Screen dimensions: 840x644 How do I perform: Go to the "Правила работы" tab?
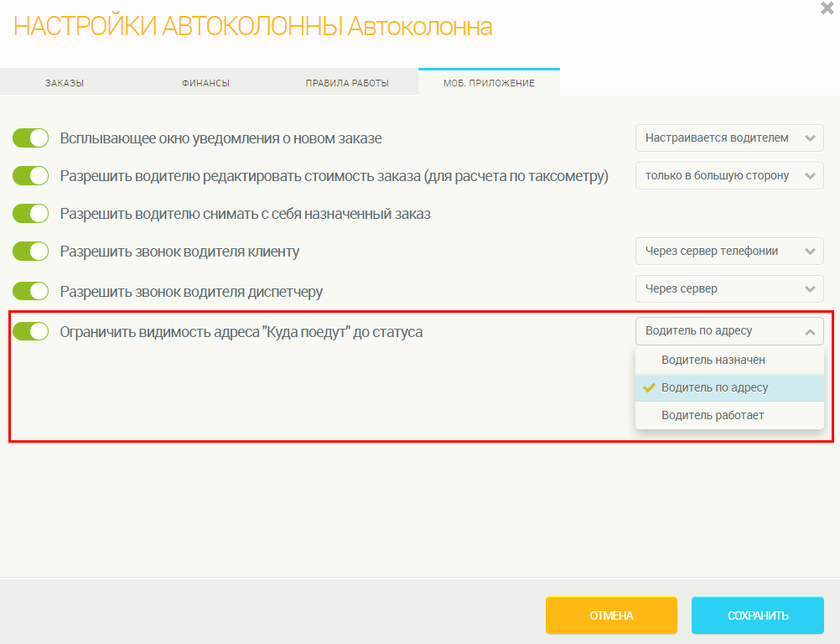coord(347,83)
